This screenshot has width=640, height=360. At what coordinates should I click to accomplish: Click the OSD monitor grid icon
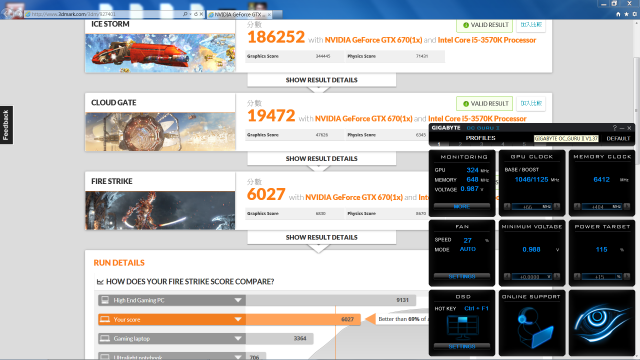(462, 327)
